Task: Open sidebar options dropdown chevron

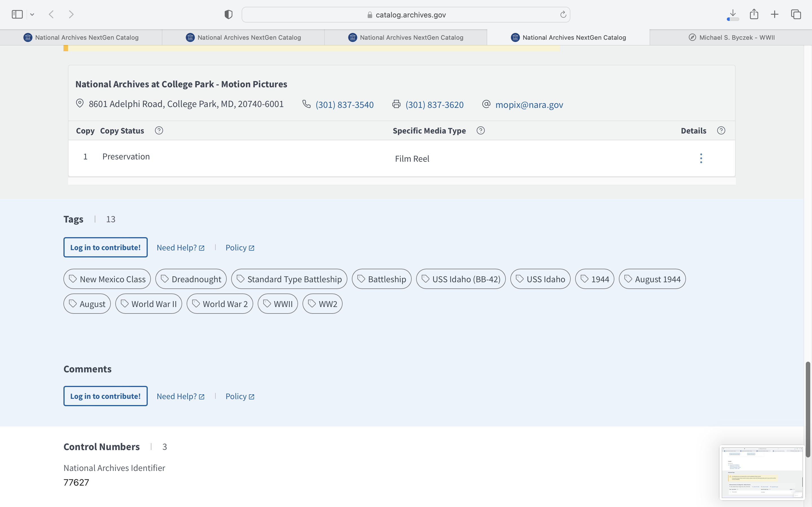Action: (32, 14)
